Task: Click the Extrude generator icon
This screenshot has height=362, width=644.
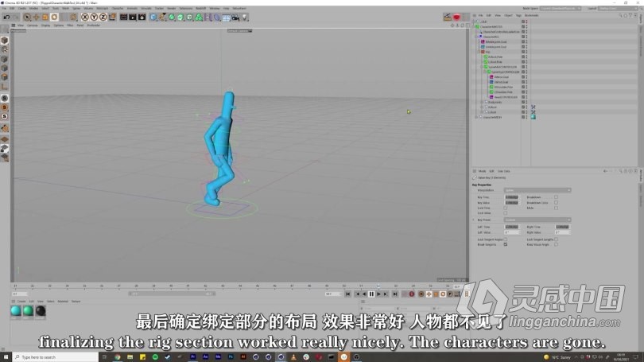Action: pos(180,18)
